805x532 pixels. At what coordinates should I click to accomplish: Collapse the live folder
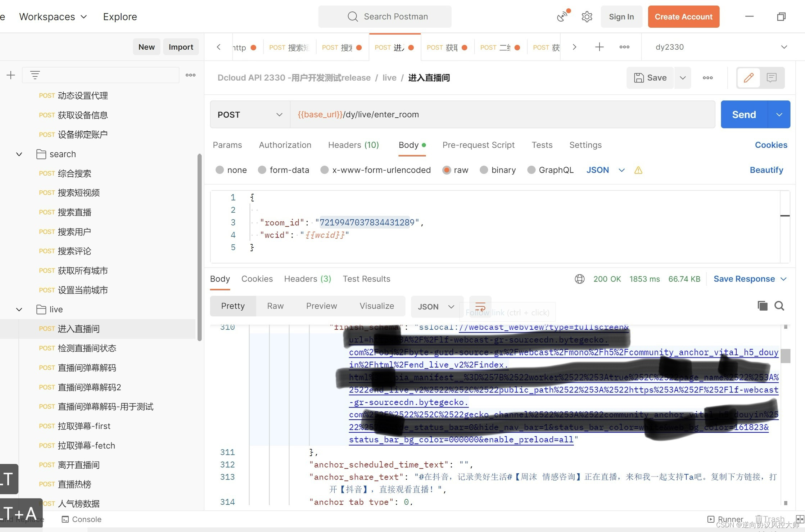tap(19, 310)
